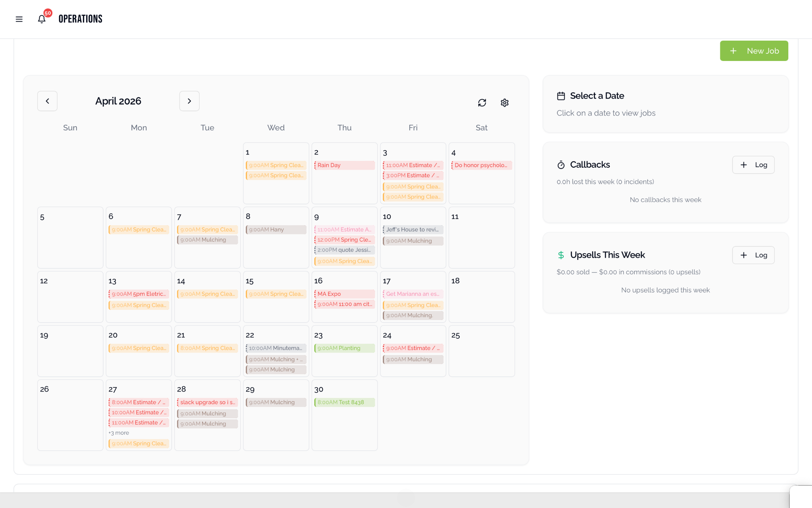Open the hamburger navigation menu
This screenshot has width=812, height=508.
coord(19,19)
